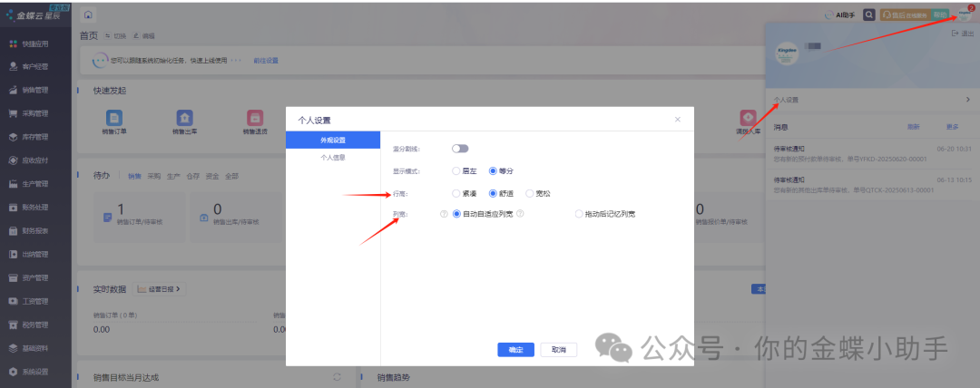
Task: Switch to the 个人信息 tab
Action: pos(332,157)
